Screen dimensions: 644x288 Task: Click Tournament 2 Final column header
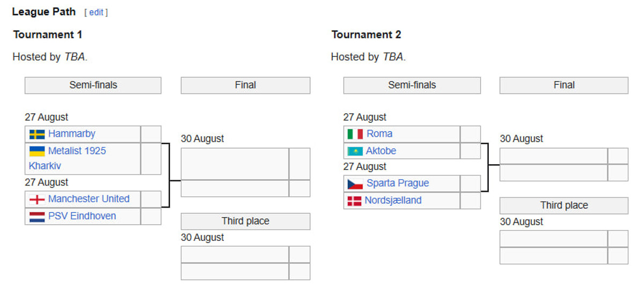[x=563, y=85]
